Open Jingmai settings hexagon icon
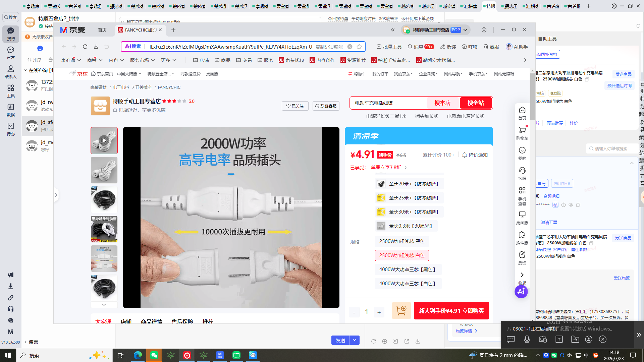This screenshot has height=362, width=644. [484, 30]
